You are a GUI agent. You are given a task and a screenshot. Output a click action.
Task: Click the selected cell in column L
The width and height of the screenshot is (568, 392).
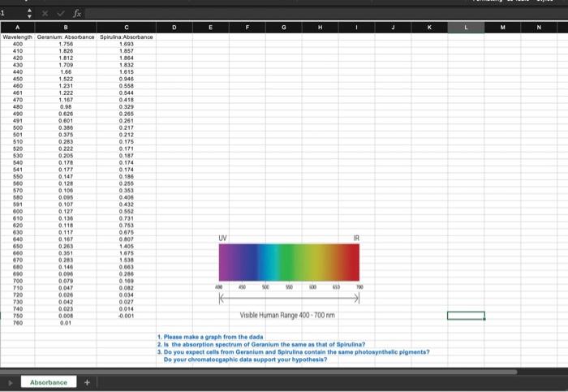coord(467,316)
